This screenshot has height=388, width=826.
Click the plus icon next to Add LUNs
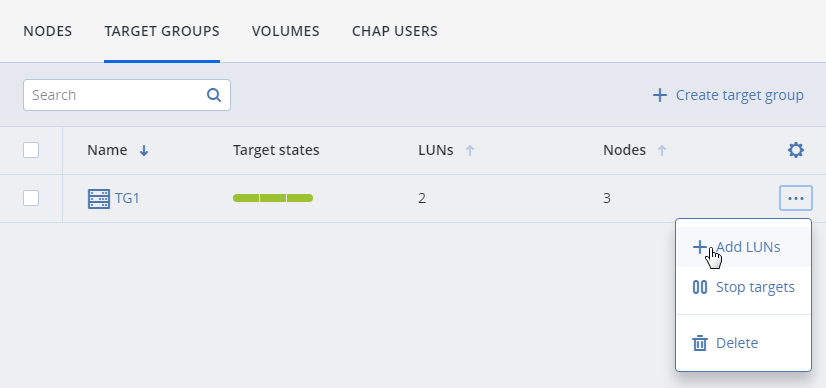[699, 247]
